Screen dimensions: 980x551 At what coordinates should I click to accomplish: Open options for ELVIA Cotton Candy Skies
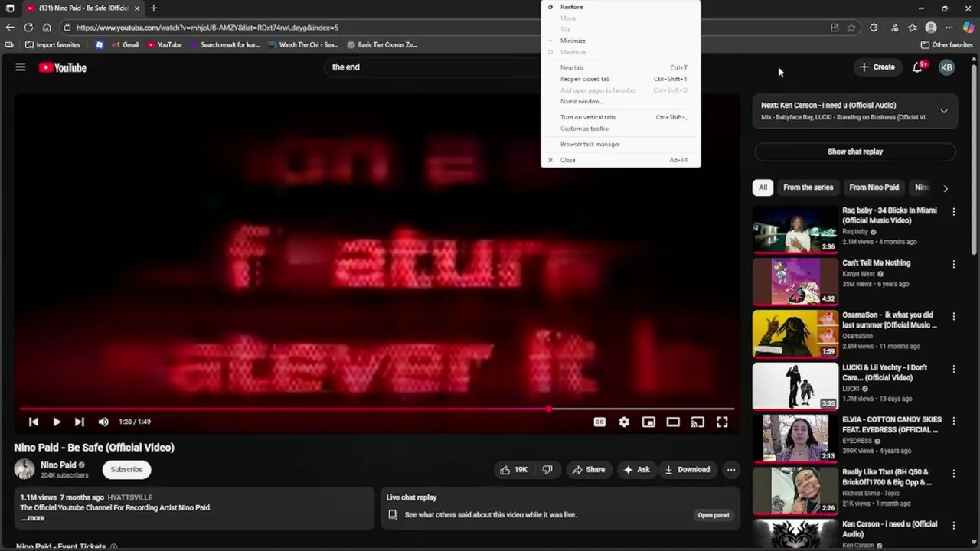click(x=953, y=421)
